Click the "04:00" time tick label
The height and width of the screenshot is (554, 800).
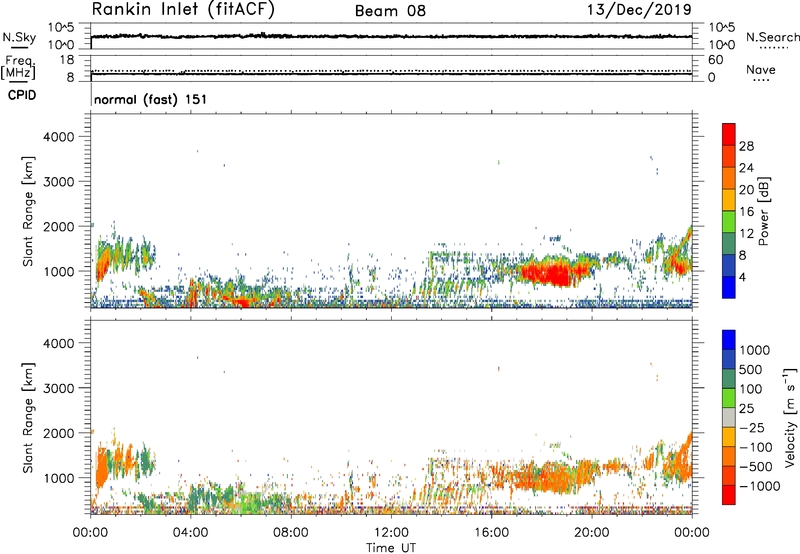[190, 533]
